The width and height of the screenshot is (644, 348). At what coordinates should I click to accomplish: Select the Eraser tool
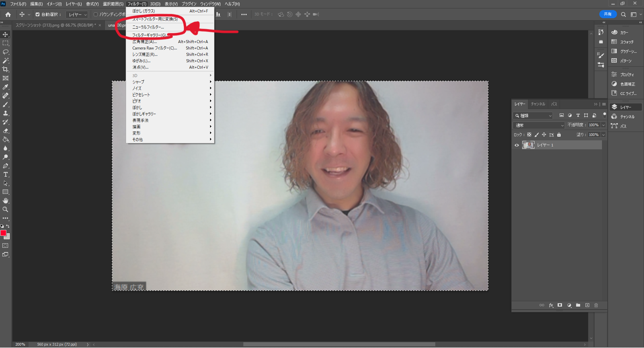(5, 131)
